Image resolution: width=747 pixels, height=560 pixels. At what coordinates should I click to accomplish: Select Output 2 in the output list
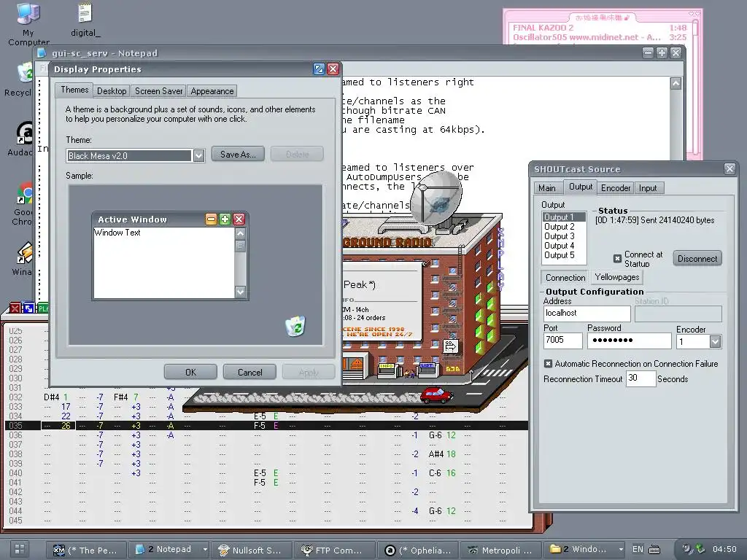[564, 227]
